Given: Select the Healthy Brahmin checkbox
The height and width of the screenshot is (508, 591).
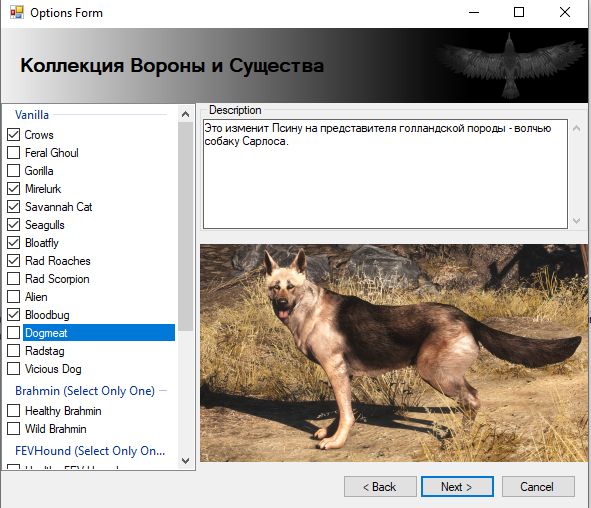Looking at the screenshot, I should click(x=14, y=410).
